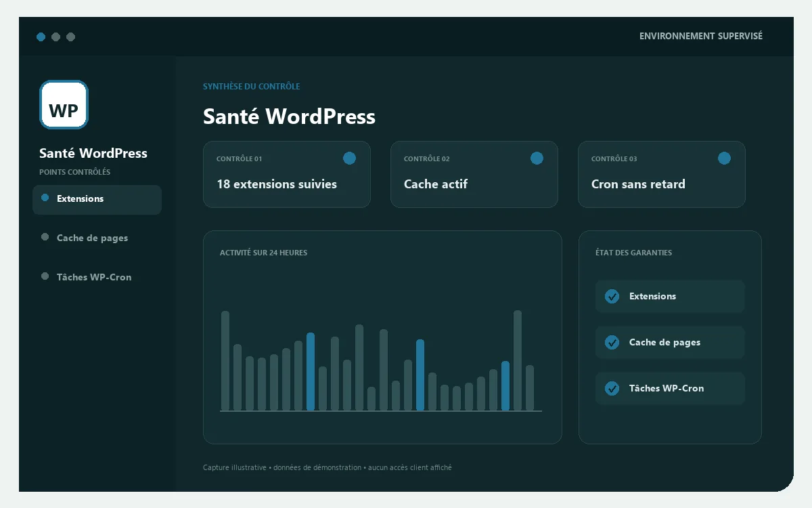This screenshot has height=508, width=812.
Task: Click the WP logo icon
Action: pos(64,104)
